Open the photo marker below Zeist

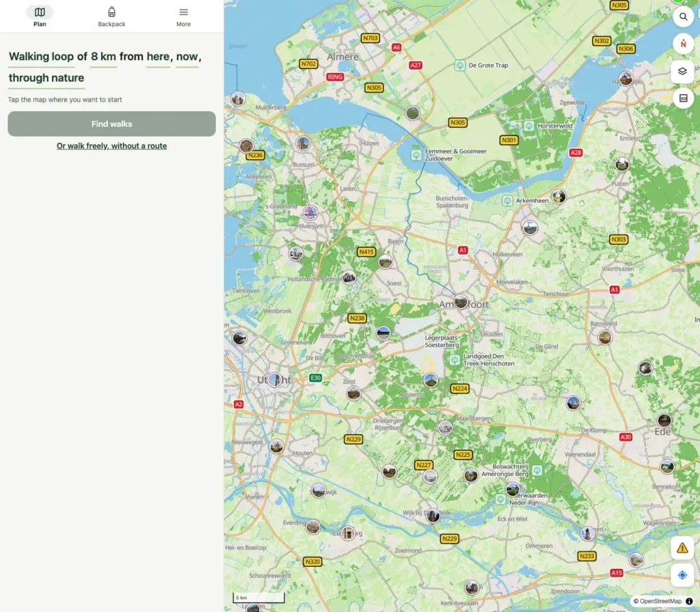pos(353,393)
